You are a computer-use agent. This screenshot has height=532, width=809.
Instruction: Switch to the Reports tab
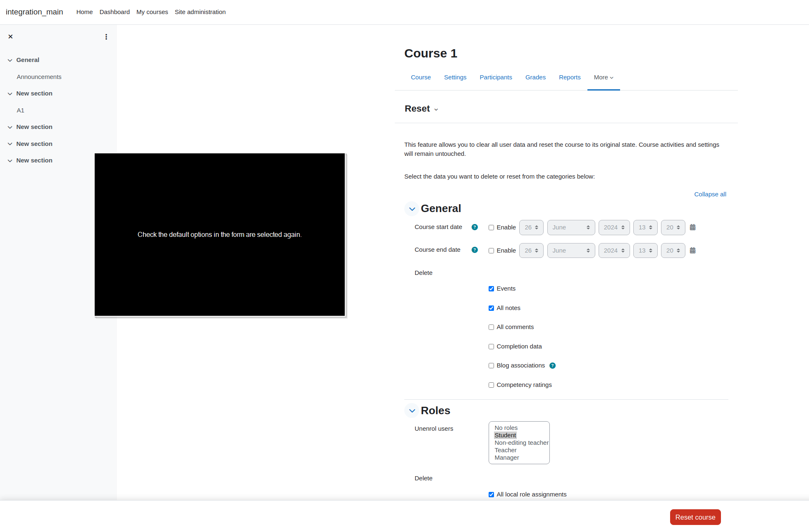coord(570,77)
